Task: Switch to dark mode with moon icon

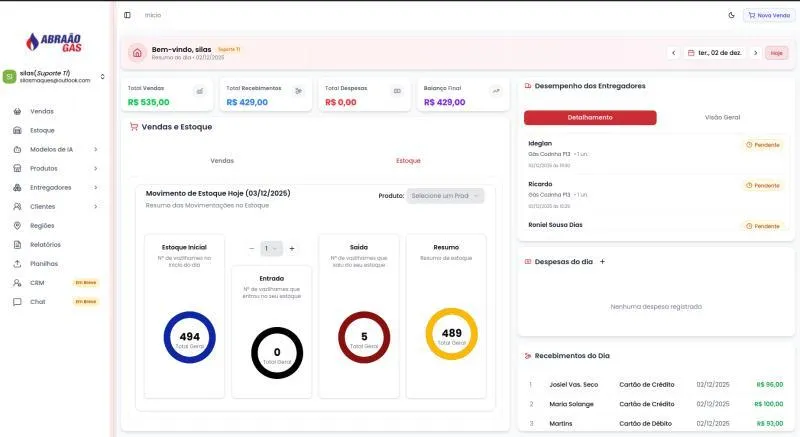Action: coord(731,15)
